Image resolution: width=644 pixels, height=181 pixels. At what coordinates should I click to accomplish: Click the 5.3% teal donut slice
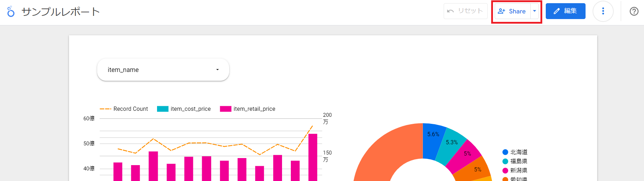452,145
